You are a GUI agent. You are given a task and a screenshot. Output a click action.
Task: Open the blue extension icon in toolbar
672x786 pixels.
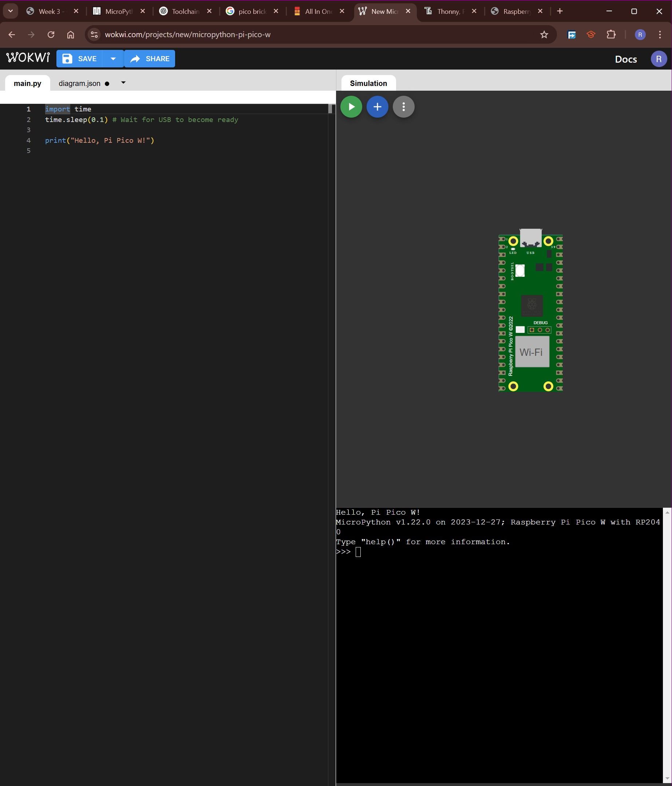(x=572, y=35)
